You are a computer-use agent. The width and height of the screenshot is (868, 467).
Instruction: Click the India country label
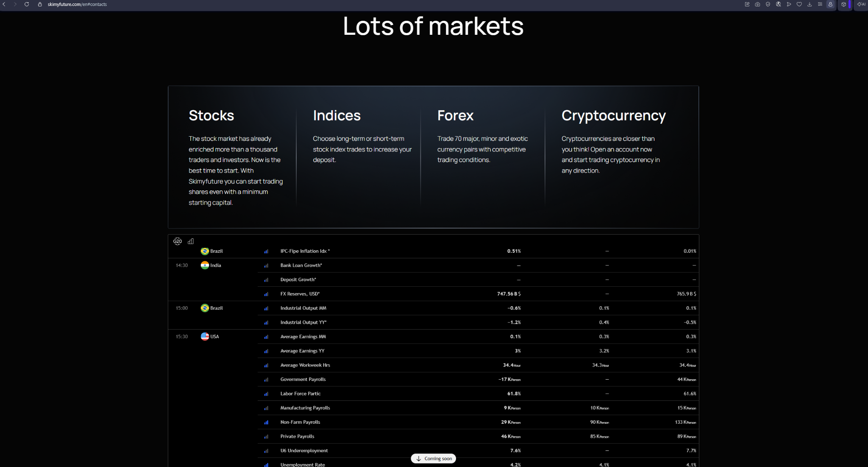tap(215, 266)
